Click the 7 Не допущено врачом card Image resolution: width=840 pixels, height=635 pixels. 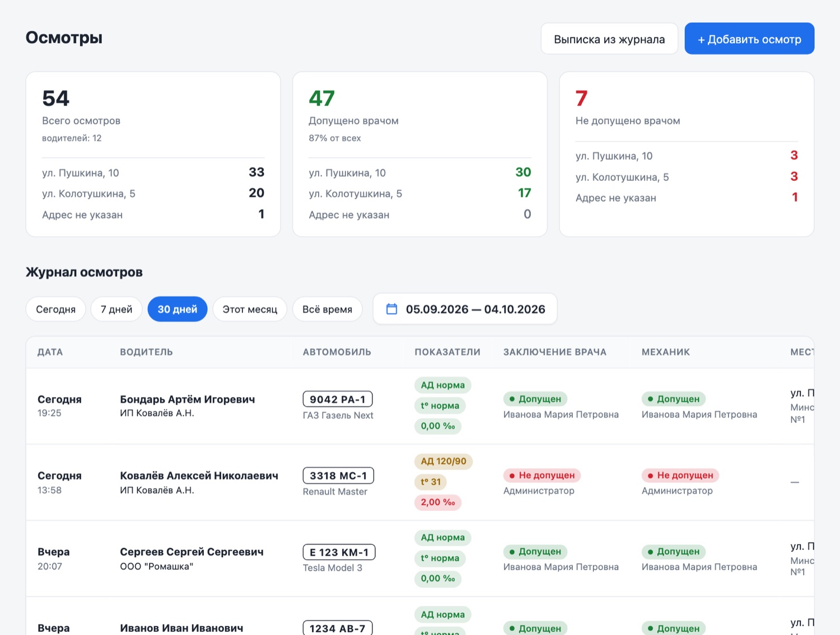click(x=687, y=154)
